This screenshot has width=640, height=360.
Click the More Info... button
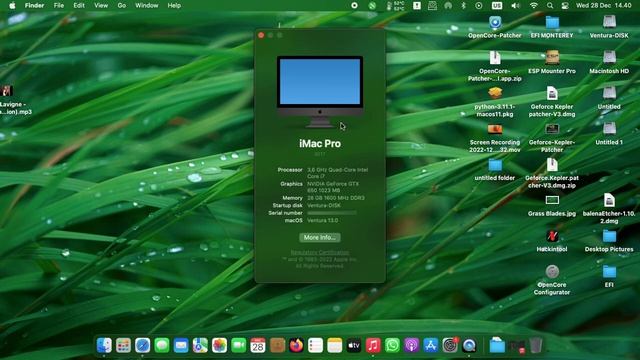click(x=320, y=238)
